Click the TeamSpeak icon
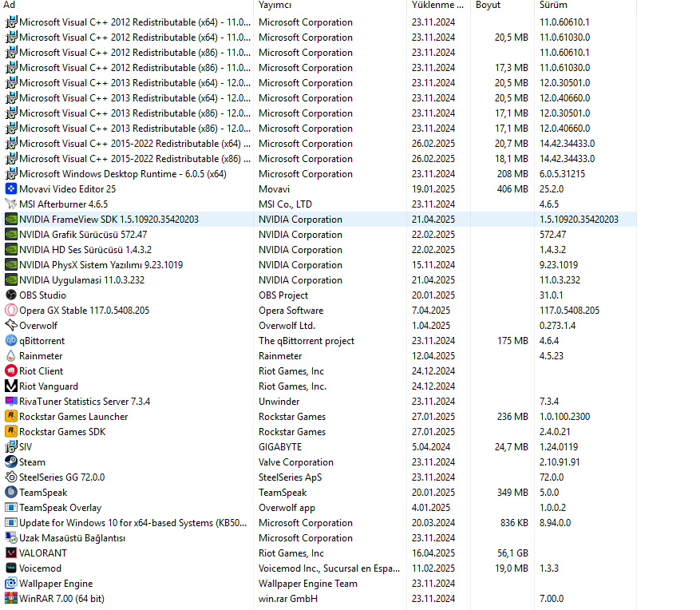 [x=10, y=493]
